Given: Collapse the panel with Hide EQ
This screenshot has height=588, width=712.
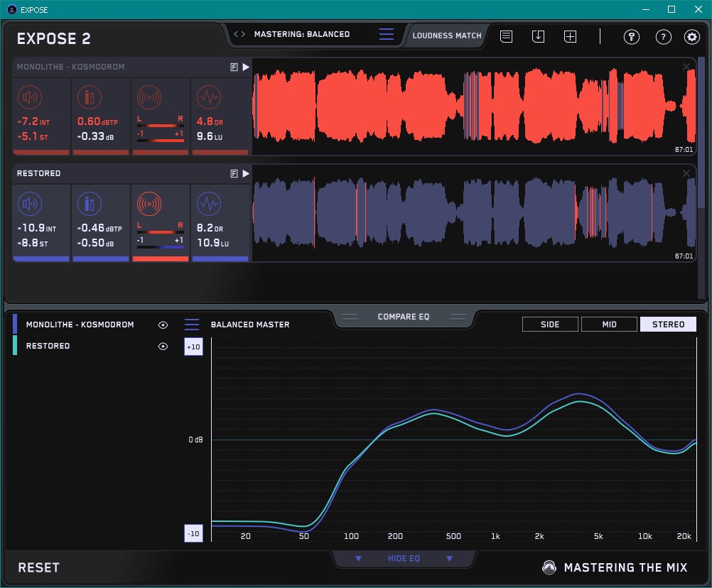Looking at the screenshot, I should tap(404, 559).
